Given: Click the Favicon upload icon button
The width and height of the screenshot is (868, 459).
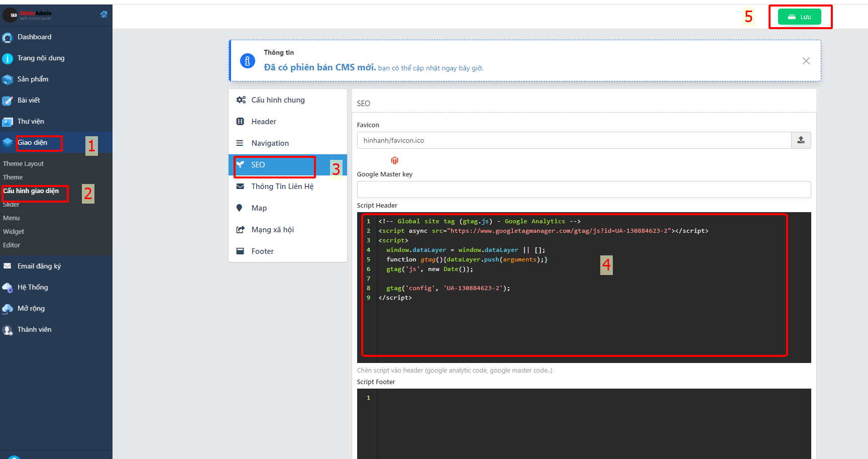Looking at the screenshot, I should 801,140.
